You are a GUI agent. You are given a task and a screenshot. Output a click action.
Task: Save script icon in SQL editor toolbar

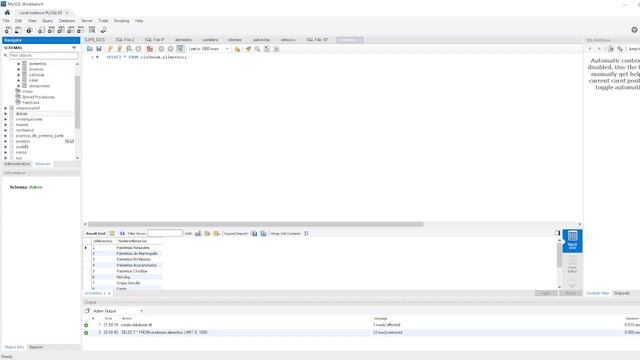99,49
